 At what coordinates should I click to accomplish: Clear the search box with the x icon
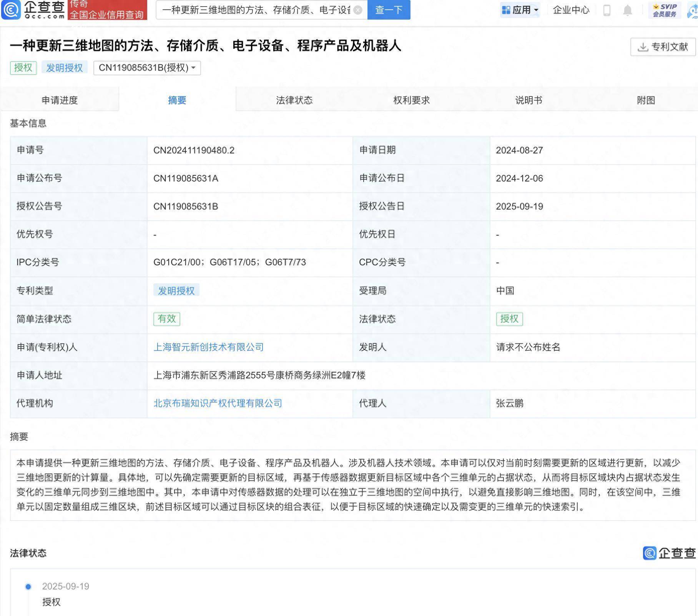pyautogui.click(x=357, y=10)
